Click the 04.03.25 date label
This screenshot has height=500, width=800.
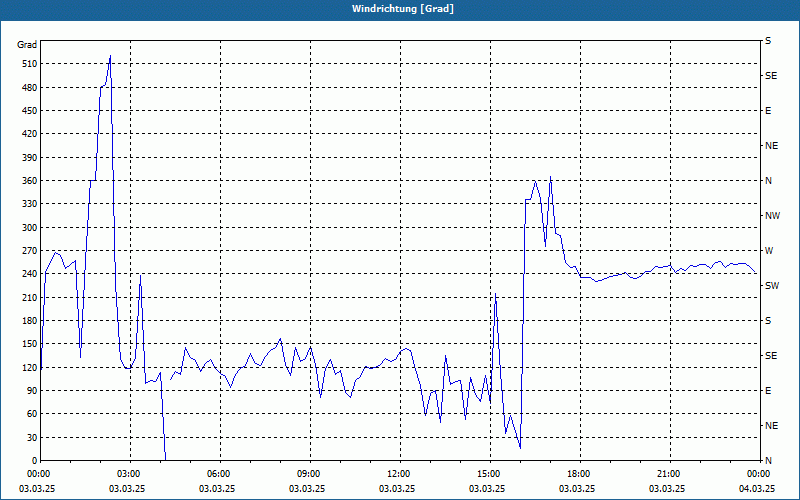[757, 488]
